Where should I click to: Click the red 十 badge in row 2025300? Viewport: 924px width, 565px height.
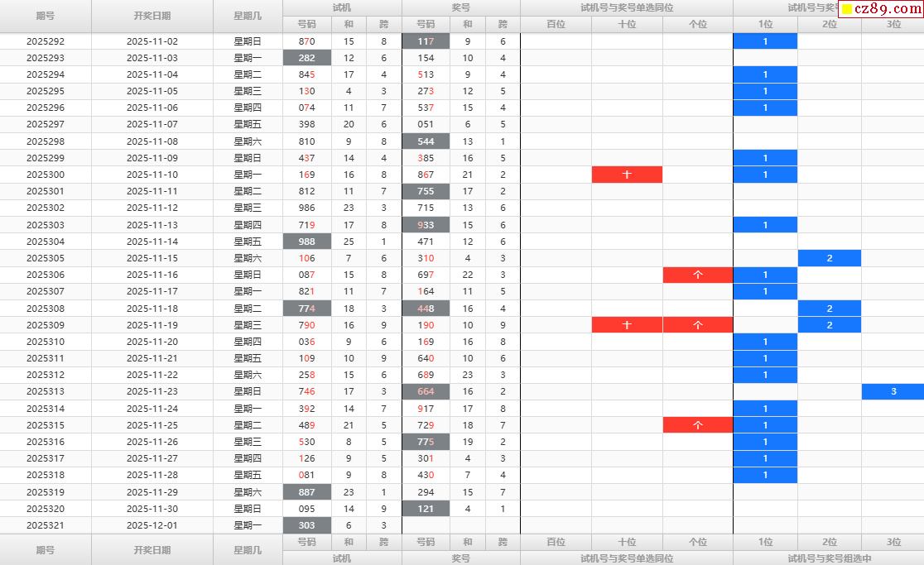click(627, 175)
